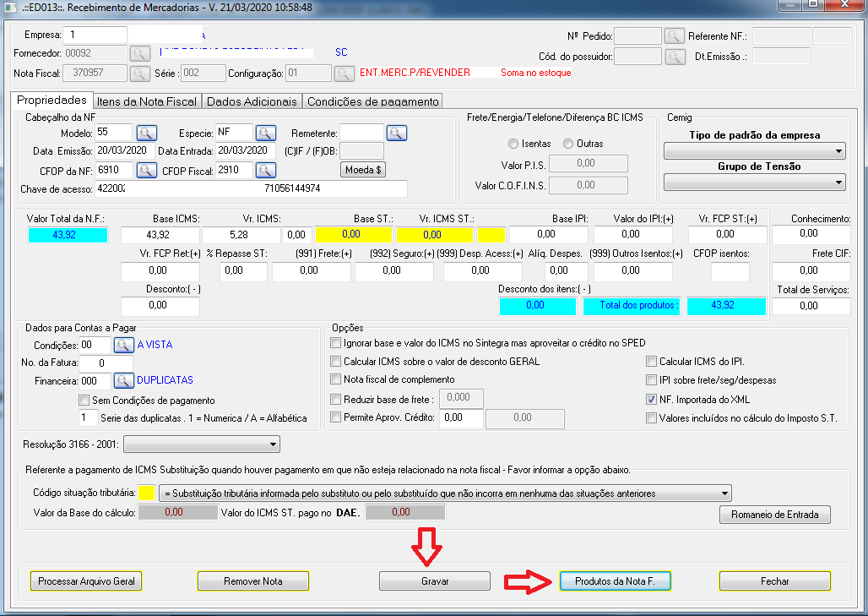This screenshot has width=868, height=616.
Task: Uncheck NF. Importada do XML checkbox
Action: 650,399
